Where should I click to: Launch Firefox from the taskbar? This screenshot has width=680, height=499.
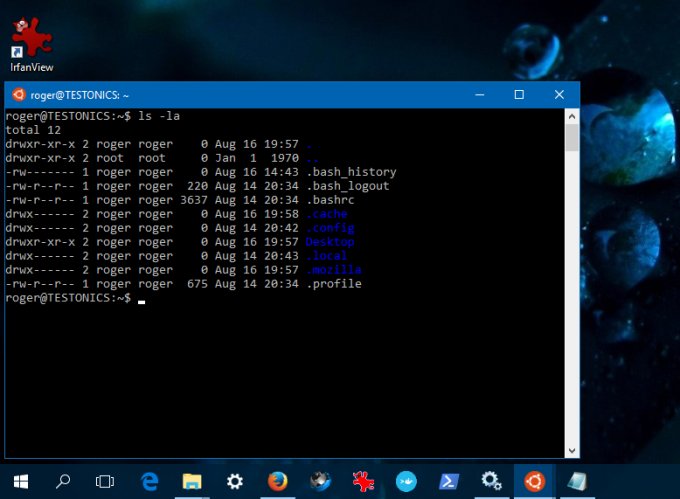tap(277, 481)
